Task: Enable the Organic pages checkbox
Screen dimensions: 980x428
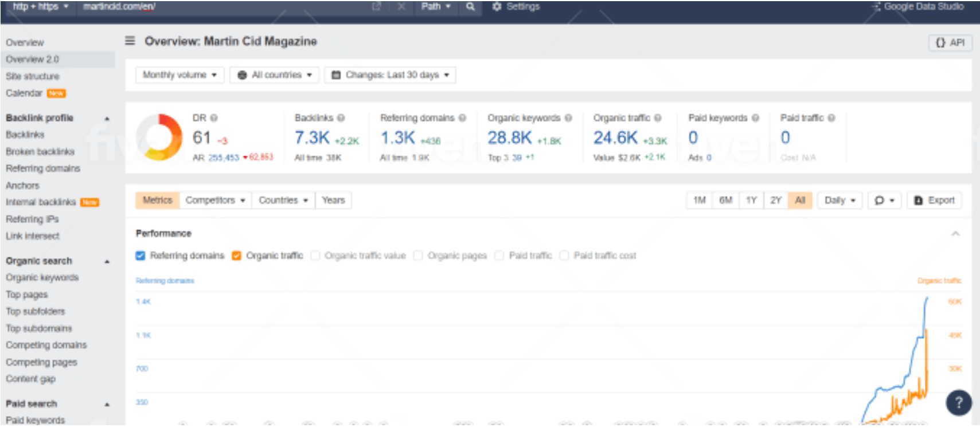Action: coord(418,256)
